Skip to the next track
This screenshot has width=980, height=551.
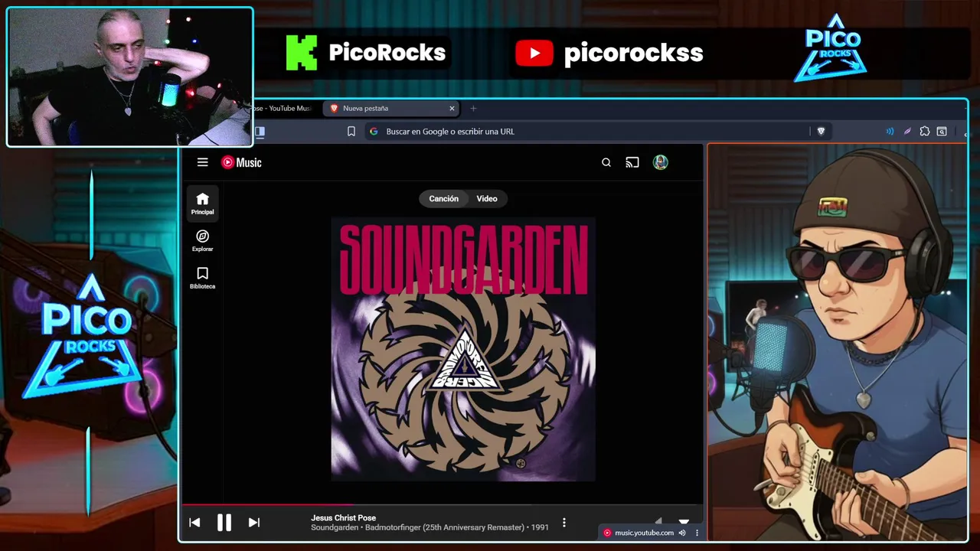click(254, 523)
